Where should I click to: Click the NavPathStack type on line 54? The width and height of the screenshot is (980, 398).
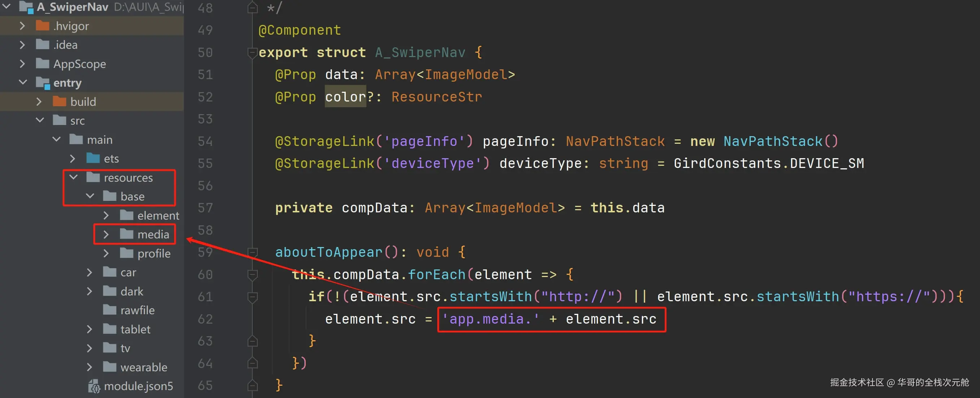[x=614, y=141]
